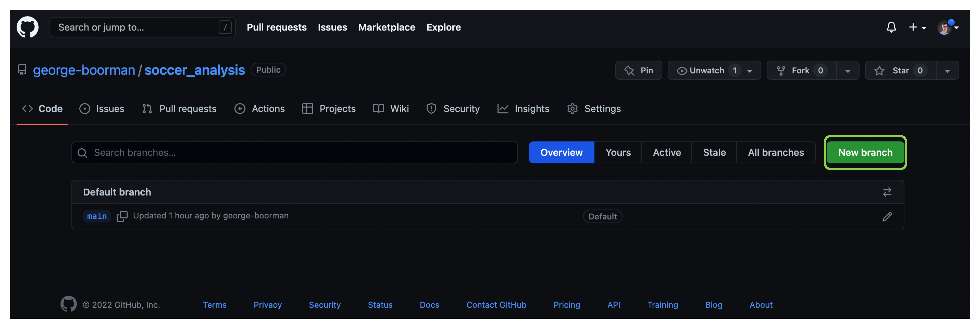The width and height of the screenshot is (980, 328).
Task: Open Issues in the top navigation
Action: (332, 27)
